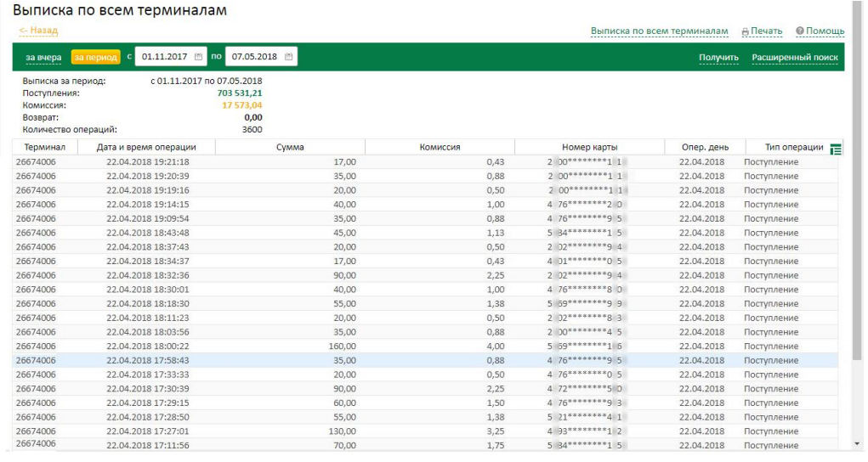Click the printer icon beside Печать

[745, 32]
